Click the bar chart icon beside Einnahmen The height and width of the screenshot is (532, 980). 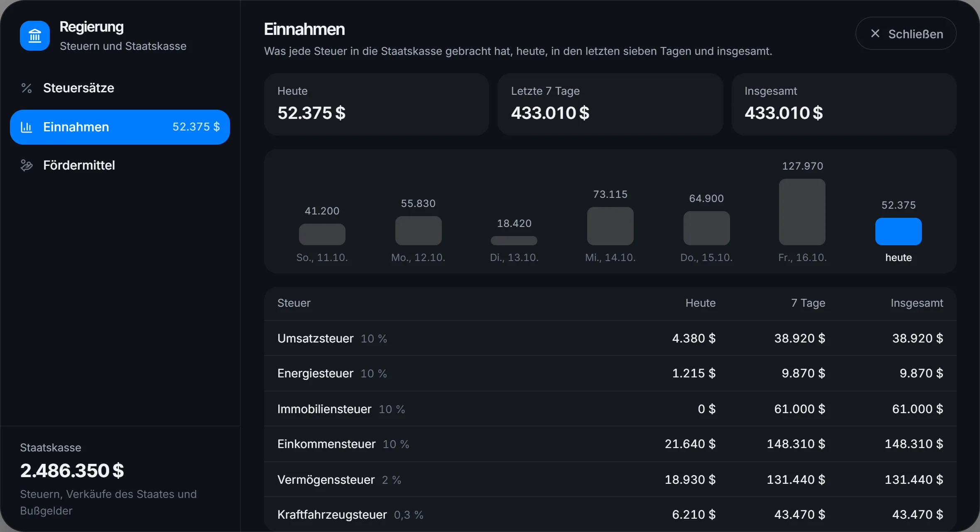pyautogui.click(x=27, y=127)
